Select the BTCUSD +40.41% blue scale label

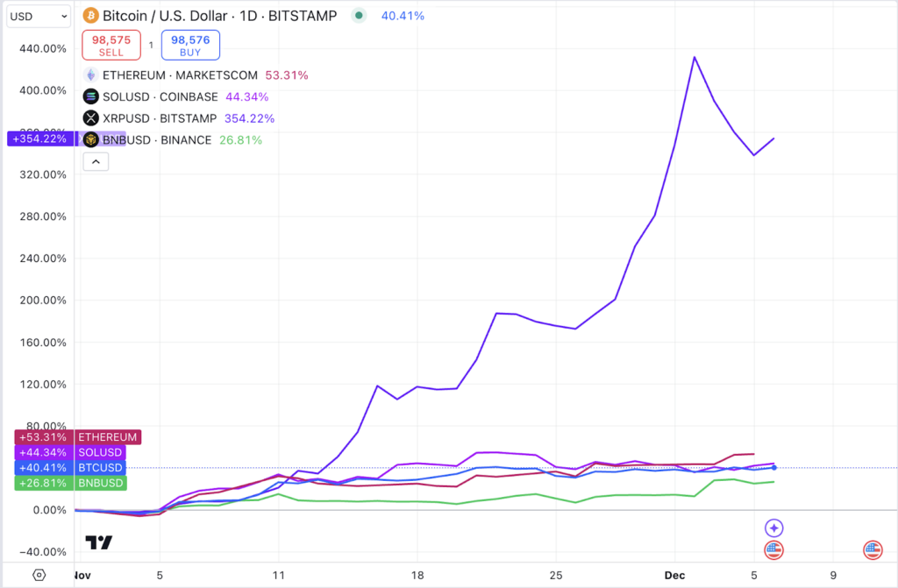point(70,468)
